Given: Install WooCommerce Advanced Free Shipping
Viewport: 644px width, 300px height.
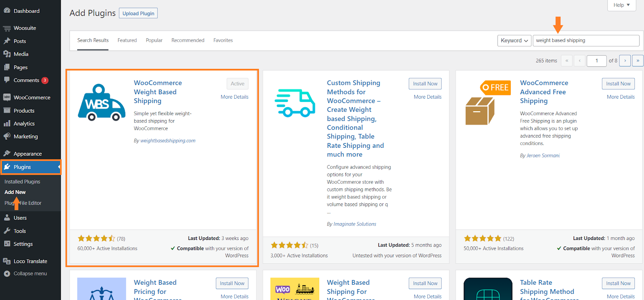Looking at the screenshot, I should (618, 84).
